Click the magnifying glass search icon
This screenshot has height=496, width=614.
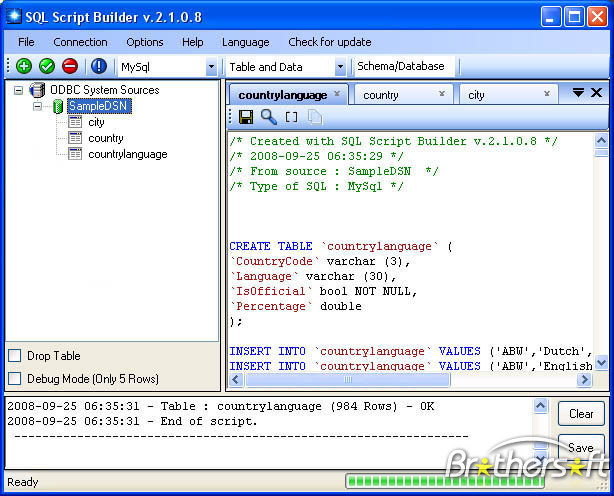point(269,117)
